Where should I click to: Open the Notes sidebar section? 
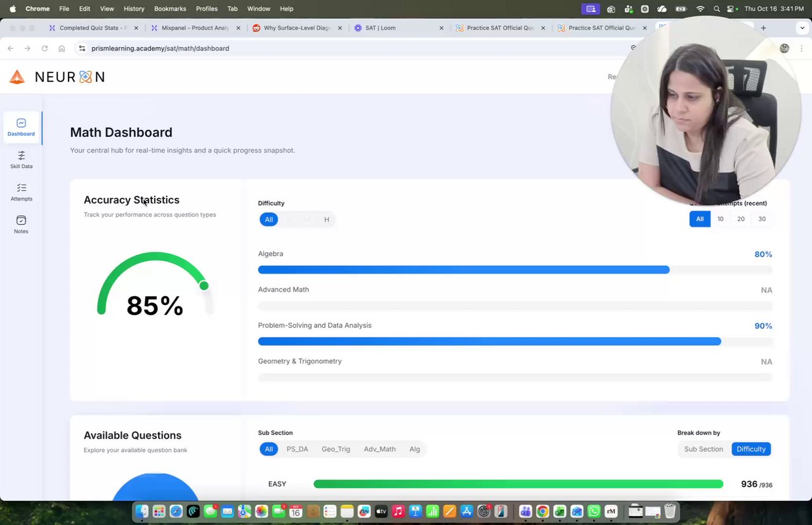(x=21, y=224)
